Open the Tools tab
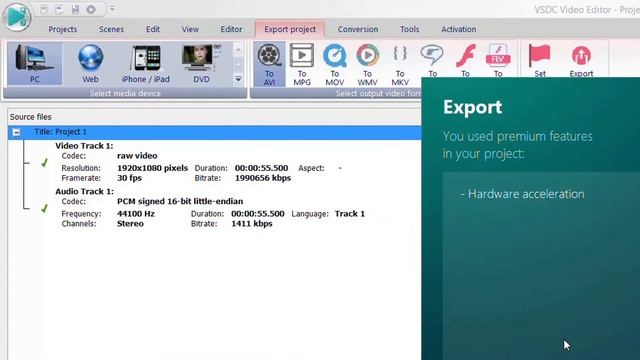 [x=409, y=29]
